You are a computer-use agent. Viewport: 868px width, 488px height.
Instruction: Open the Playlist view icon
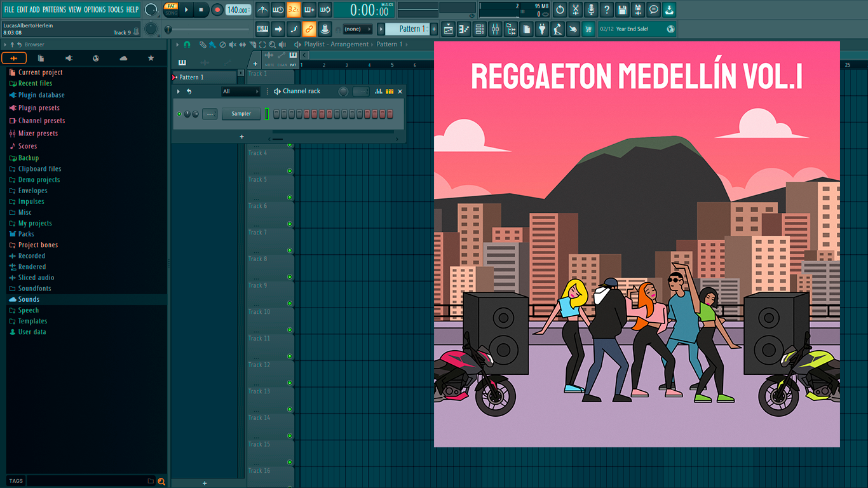coord(449,29)
